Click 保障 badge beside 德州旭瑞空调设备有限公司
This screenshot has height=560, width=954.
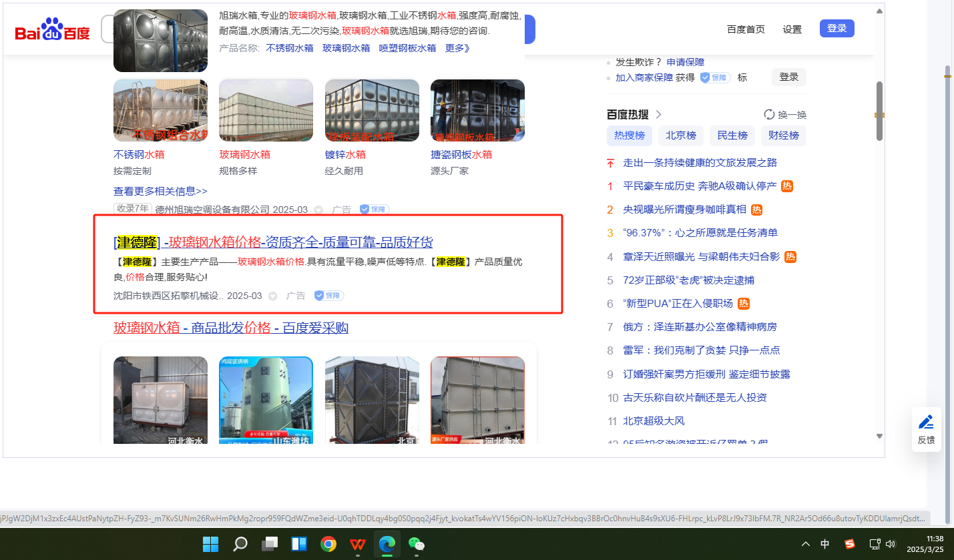375,210
